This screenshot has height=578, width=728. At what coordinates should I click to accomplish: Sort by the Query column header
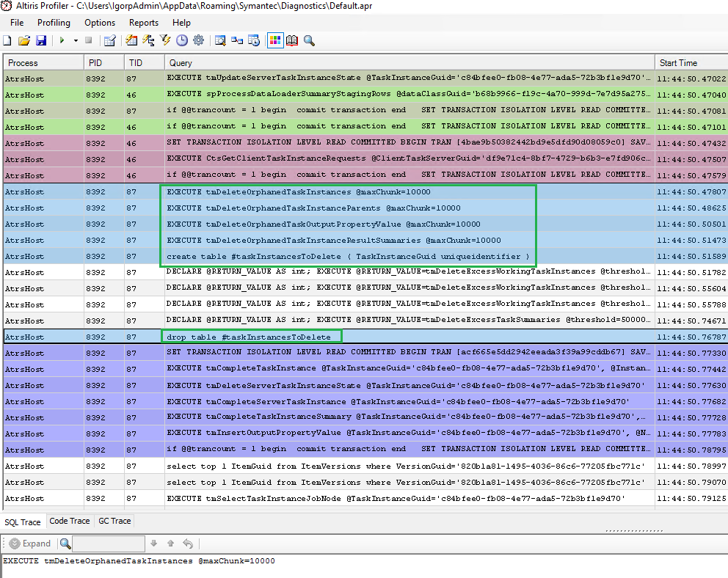click(x=409, y=62)
